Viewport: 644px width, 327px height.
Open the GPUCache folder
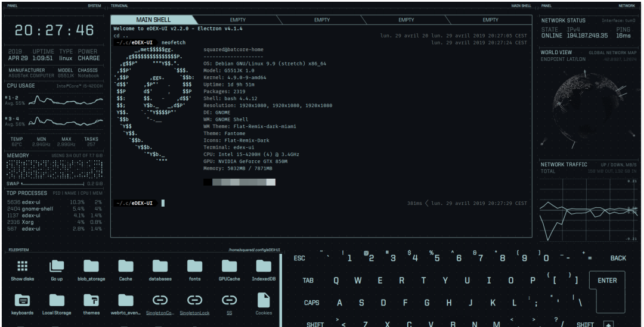(x=229, y=266)
